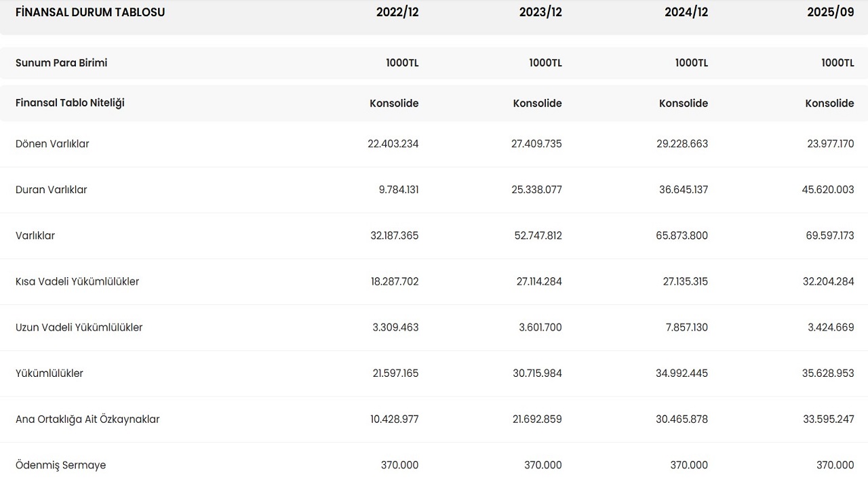Screen dimensions: 868x488
Task: Select the Varlıklar total row label
Action: tap(35, 236)
